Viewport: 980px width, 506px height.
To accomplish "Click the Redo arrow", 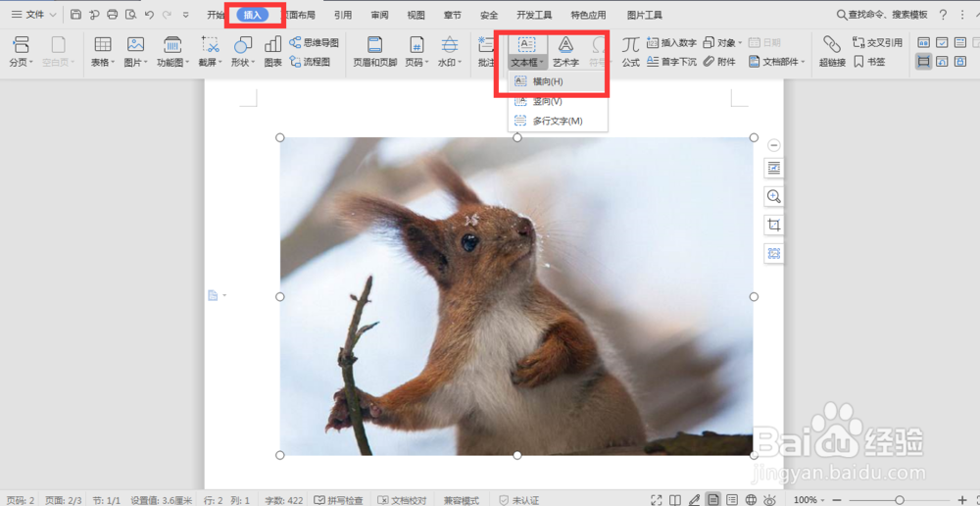I will pyautogui.click(x=167, y=15).
